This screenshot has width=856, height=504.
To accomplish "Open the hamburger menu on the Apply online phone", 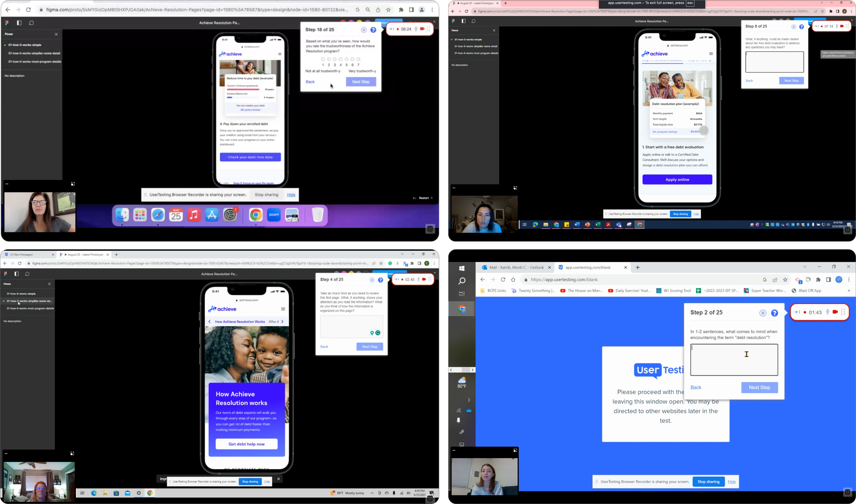I will point(711,54).
